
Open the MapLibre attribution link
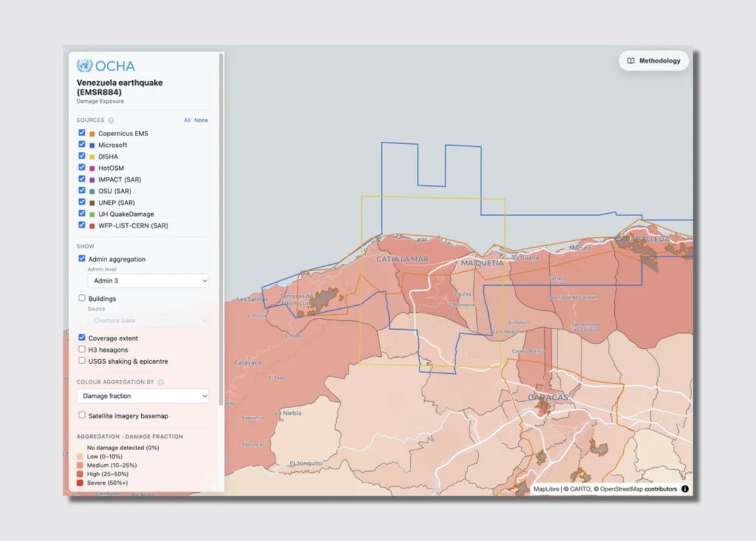546,489
